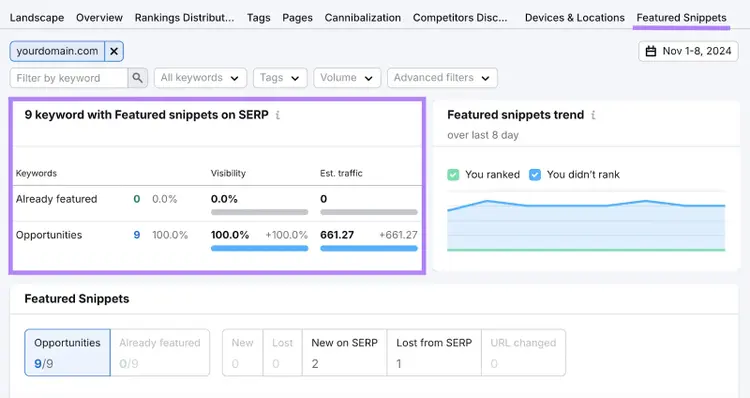Open the Nov 1-8, 2024 date range

click(688, 51)
